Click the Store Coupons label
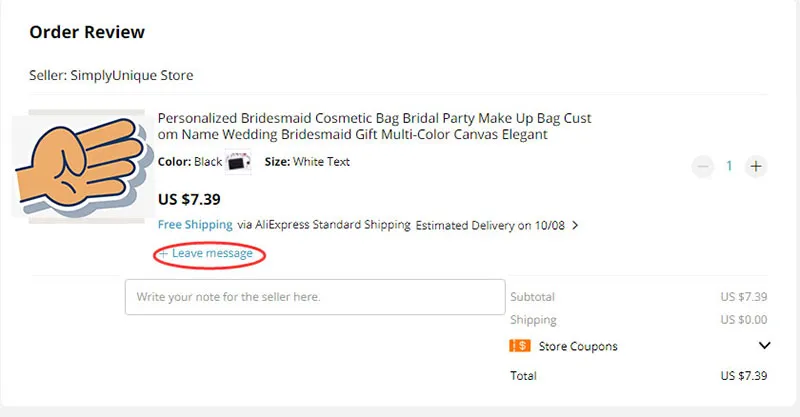The width and height of the screenshot is (800, 417). click(578, 346)
